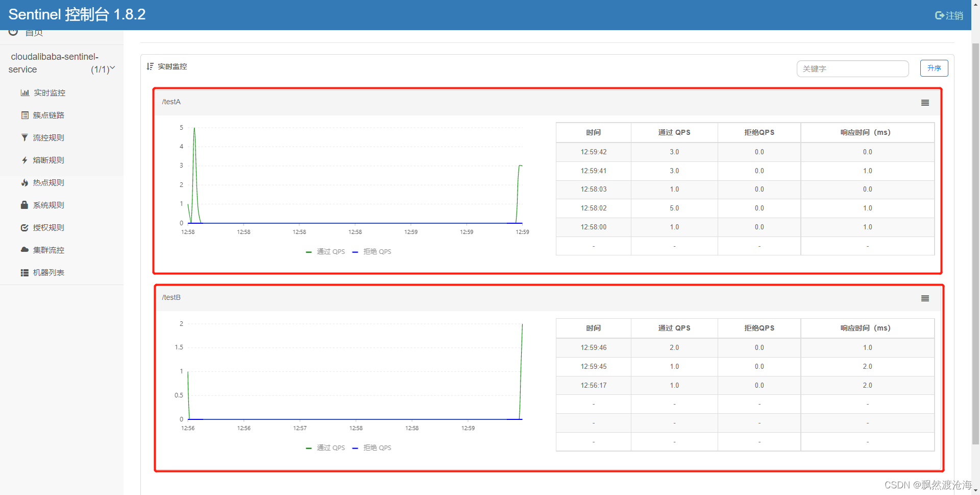Click 通过 QPS column header in /testB table
980x495 pixels.
(674, 328)
